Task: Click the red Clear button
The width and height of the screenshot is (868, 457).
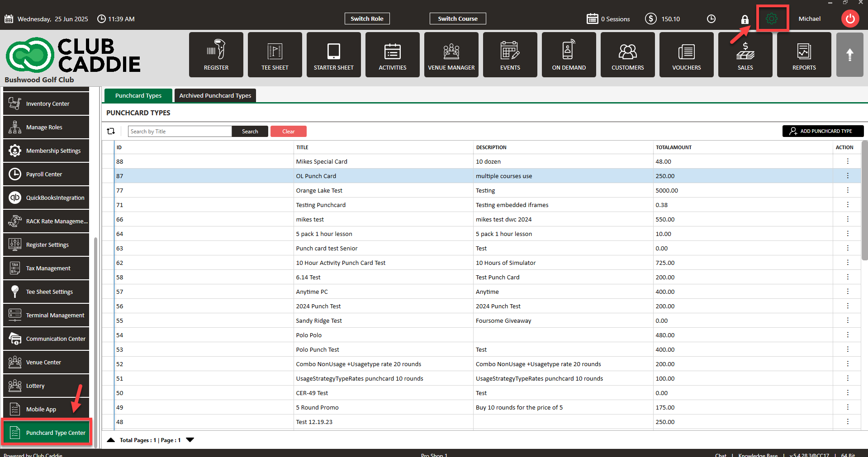Action: [289, 131]
